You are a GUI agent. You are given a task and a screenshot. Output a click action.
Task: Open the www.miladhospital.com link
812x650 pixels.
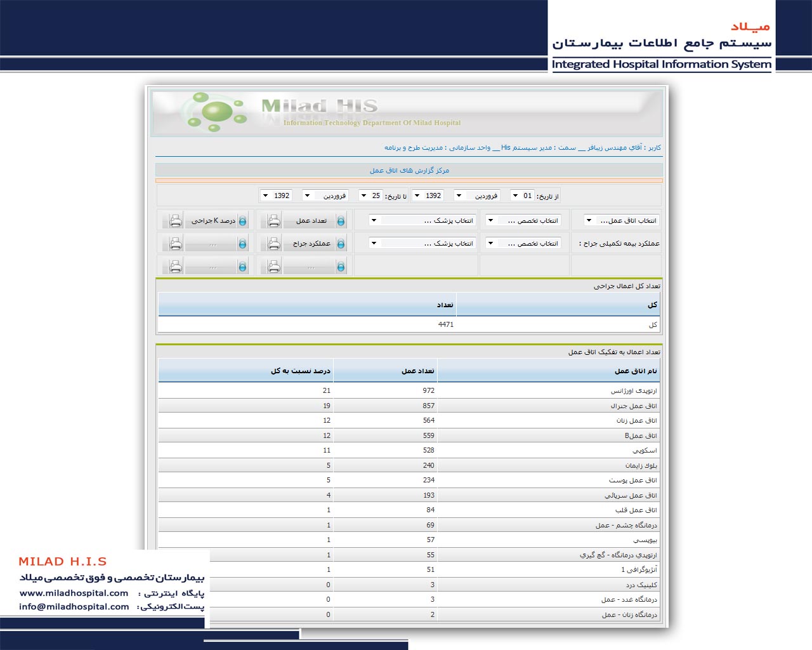74,593
